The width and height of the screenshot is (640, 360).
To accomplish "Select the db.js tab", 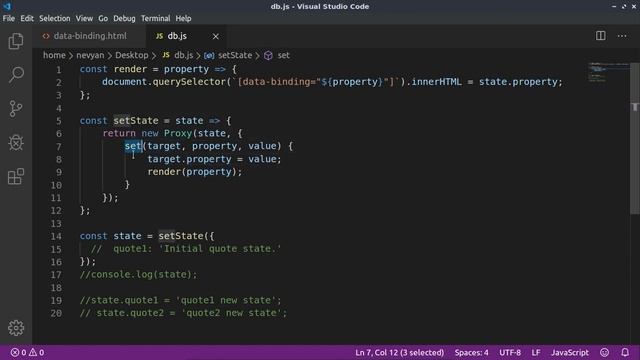I will 177,36.
